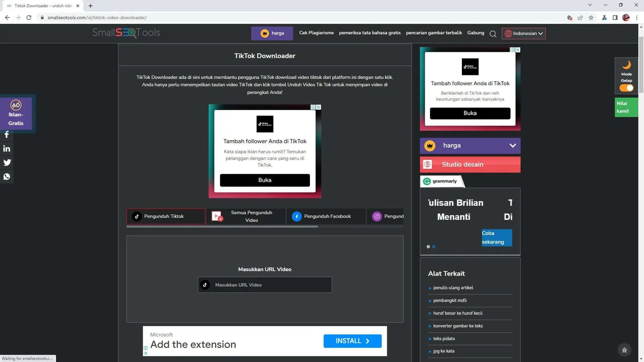
Task: Share page via LinkedIn sidebar icon
Action: click(6, 148)
